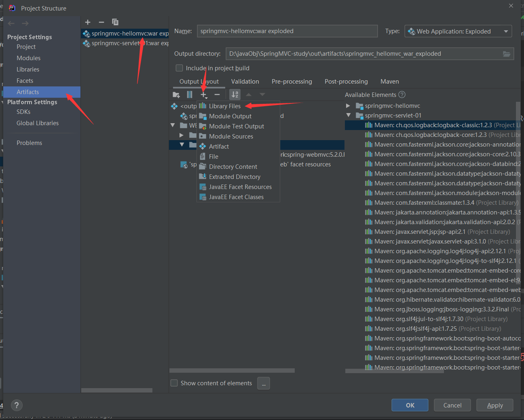Create a directory in the output layout
This screenshot has width=524, height=420.
pos(176,94)
